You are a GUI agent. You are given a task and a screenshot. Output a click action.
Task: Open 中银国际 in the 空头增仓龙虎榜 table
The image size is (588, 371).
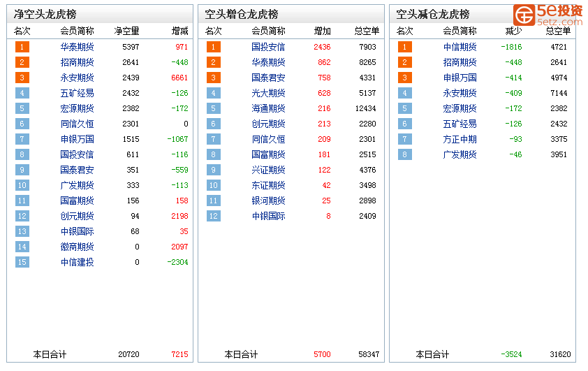pos(268,216)
